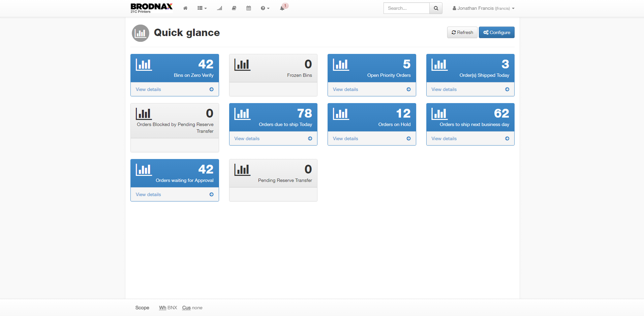Open the notifications bell icon
Screen dimensions: 644x316
click(282, 8)
